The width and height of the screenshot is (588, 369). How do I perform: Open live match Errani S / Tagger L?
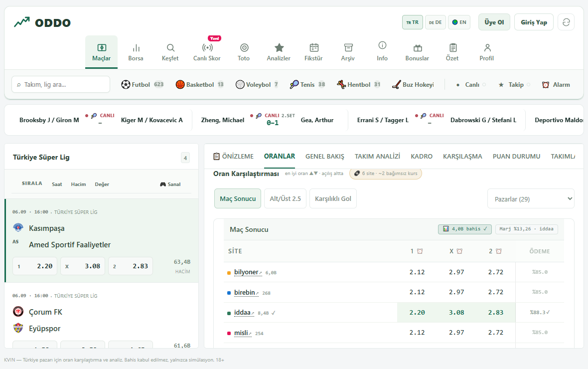437,120
